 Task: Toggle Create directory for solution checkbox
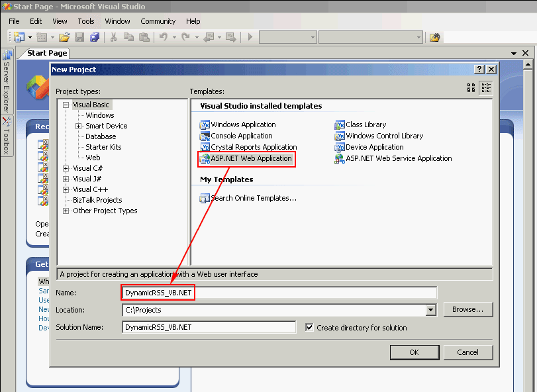point(309,327)
